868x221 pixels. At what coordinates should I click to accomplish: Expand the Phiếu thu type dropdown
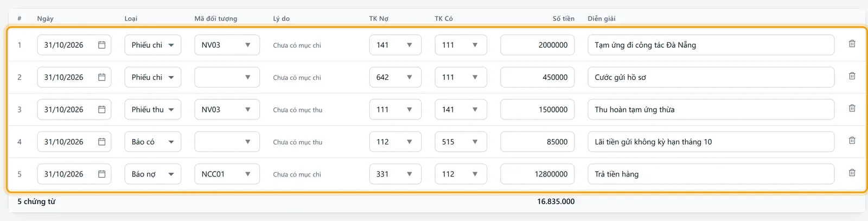152,110
